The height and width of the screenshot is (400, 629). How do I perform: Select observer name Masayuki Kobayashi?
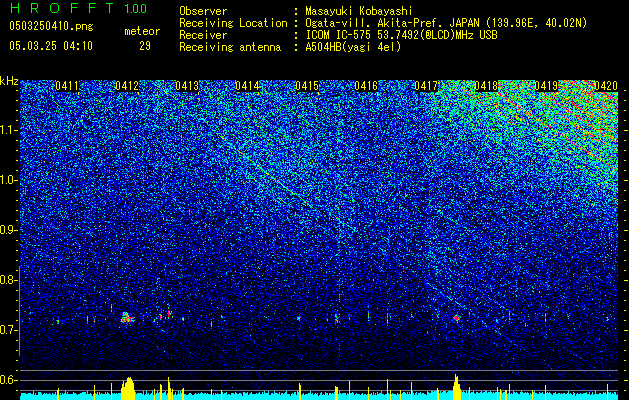point(359,11)
